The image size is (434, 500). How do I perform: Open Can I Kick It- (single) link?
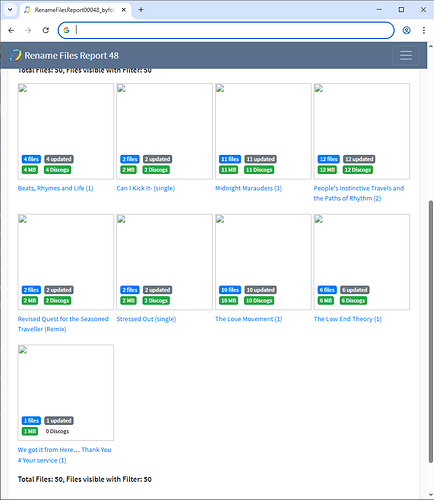pos(145,188)
